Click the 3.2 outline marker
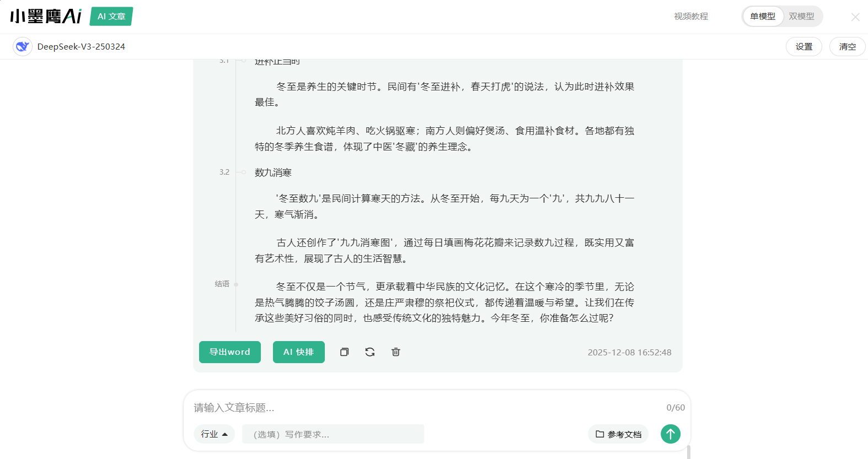Screen dimensions: 868x459 pyautogui.click(x=224, y=172)
